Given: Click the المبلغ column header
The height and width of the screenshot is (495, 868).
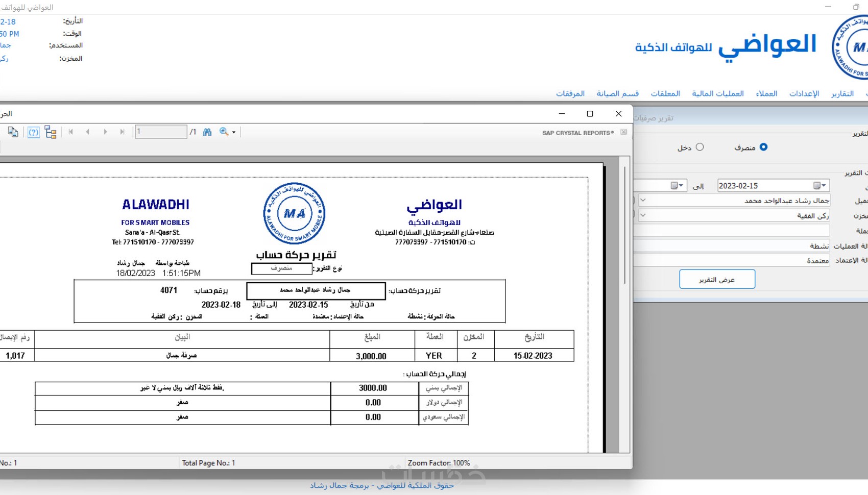Looking at the screenshot, I should pyautogui.click(x=372, y=337).
